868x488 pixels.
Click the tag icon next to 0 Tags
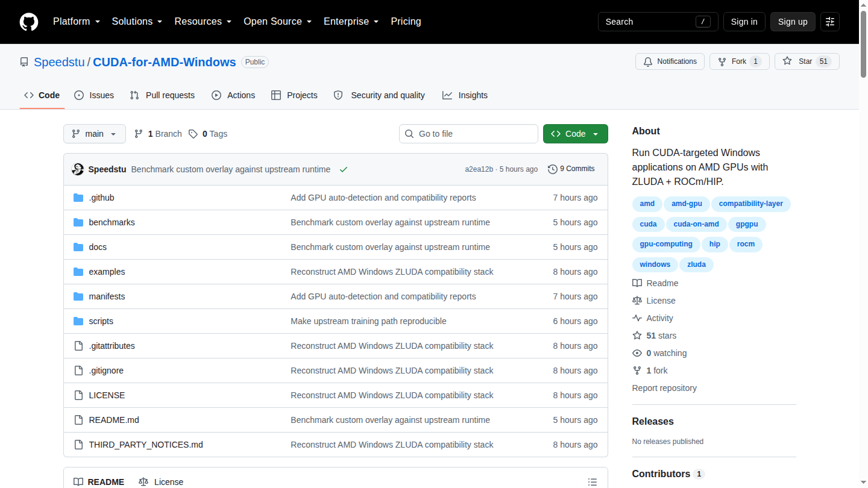(x=193, y=134)
